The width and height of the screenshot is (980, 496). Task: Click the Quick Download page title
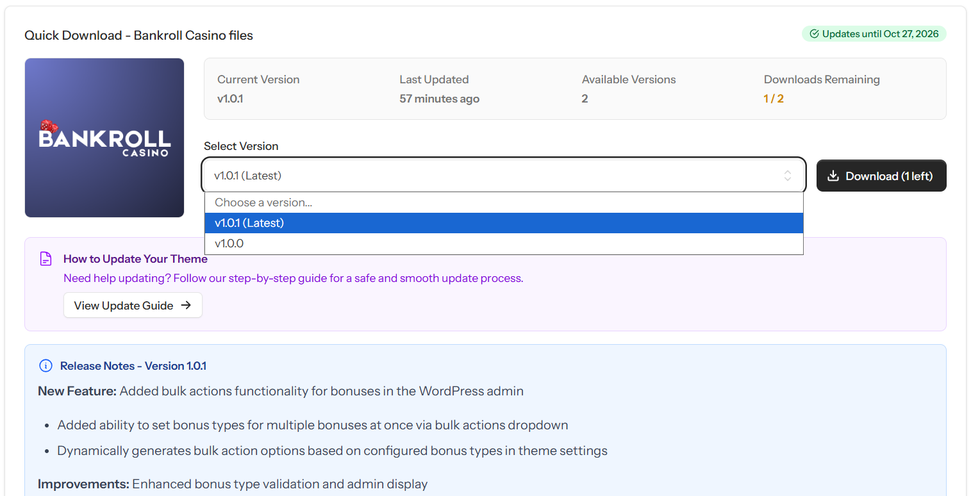coord(138,35)
